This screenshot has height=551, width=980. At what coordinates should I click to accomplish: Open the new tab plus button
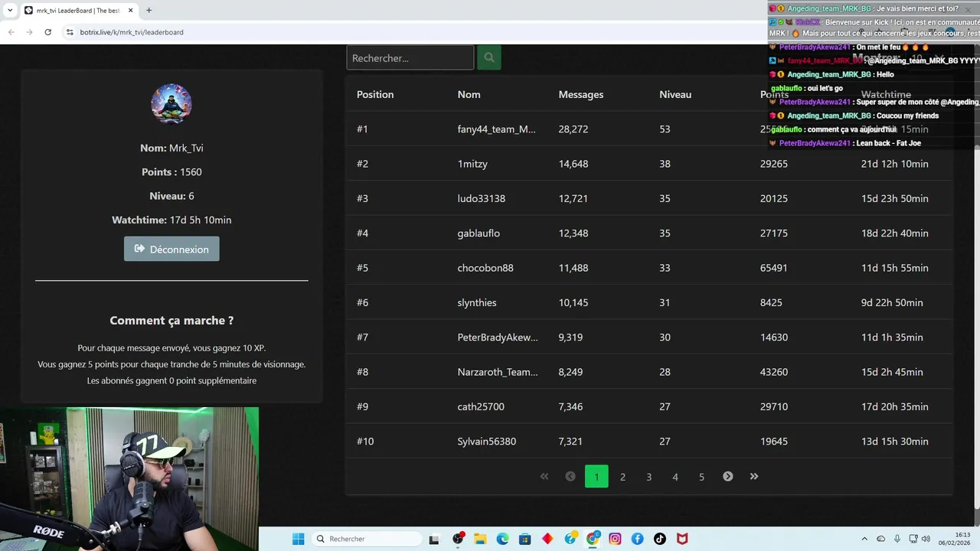[x=149, y=11]
